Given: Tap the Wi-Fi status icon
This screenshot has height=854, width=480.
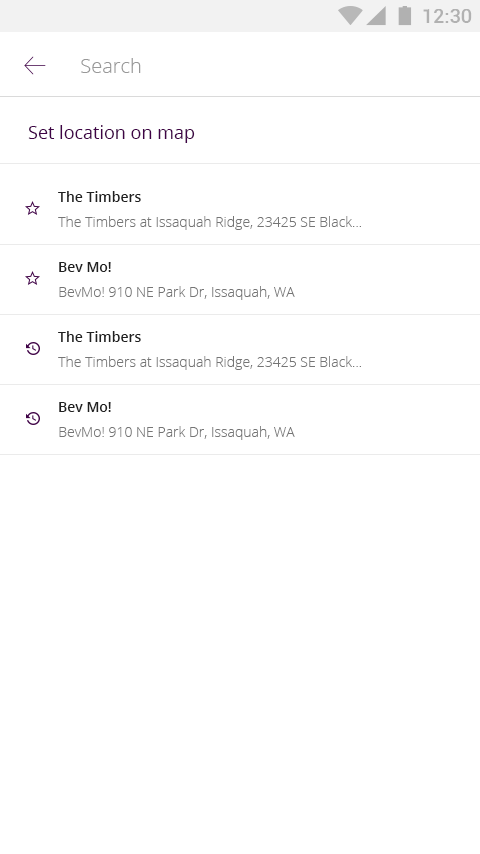Looking at the screenshot, I should coord(349,16).
